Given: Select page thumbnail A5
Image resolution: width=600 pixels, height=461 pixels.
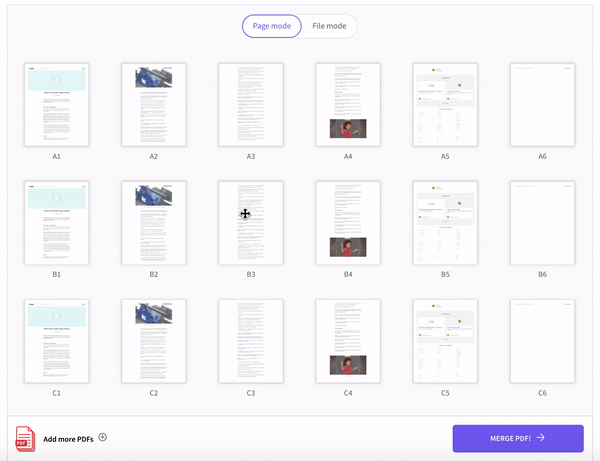Looking at the screenshot, I should point(445,105).
